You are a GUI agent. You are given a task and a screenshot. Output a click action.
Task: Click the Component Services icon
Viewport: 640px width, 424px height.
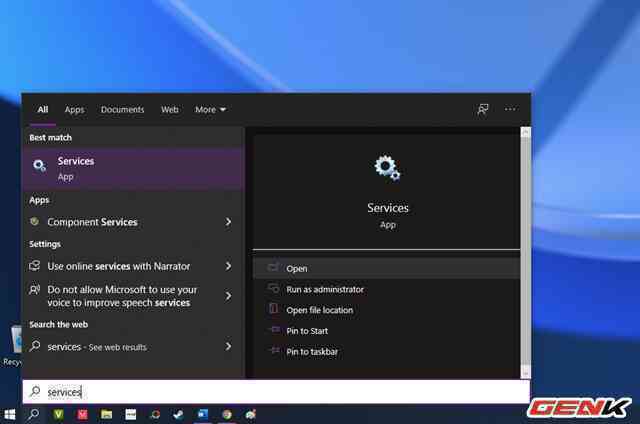pos(35,222)
